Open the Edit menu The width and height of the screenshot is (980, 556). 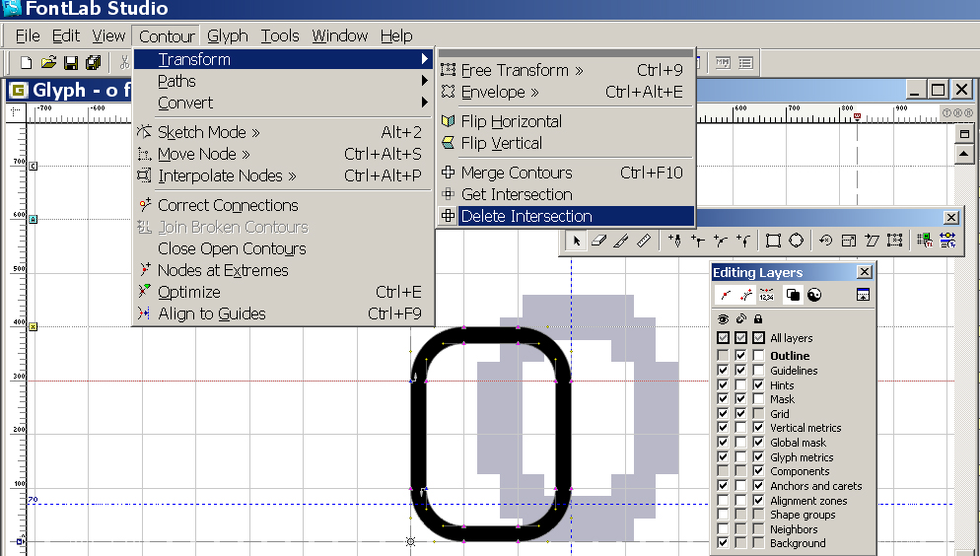[66, 36]
